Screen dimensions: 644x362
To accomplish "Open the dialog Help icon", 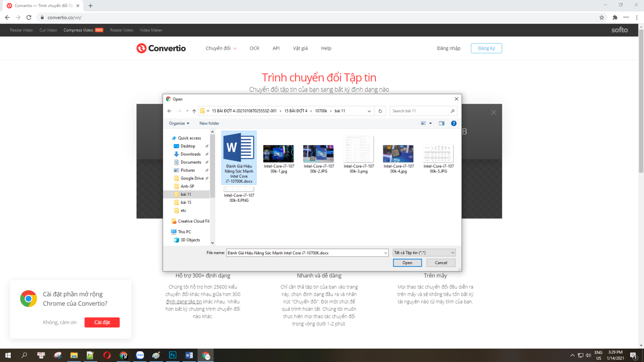I will (454, 123).
